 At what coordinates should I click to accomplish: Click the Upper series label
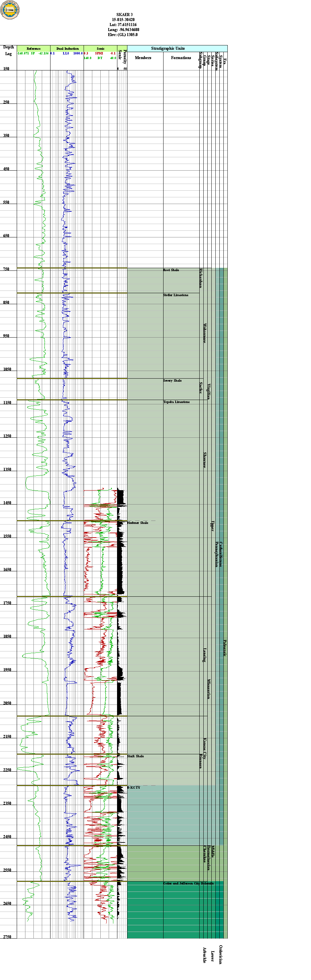213,526
